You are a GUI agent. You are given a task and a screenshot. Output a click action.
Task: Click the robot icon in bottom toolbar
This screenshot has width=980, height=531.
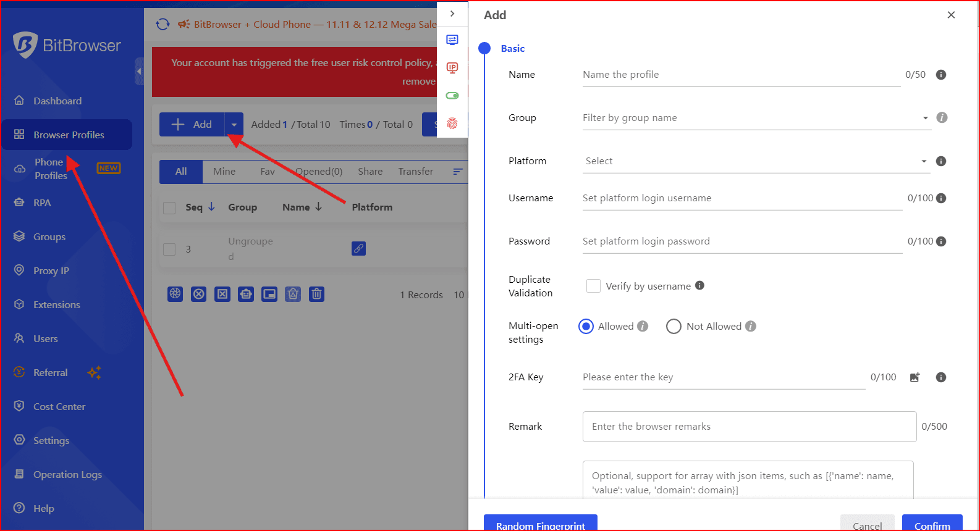(x=246, y=294)
